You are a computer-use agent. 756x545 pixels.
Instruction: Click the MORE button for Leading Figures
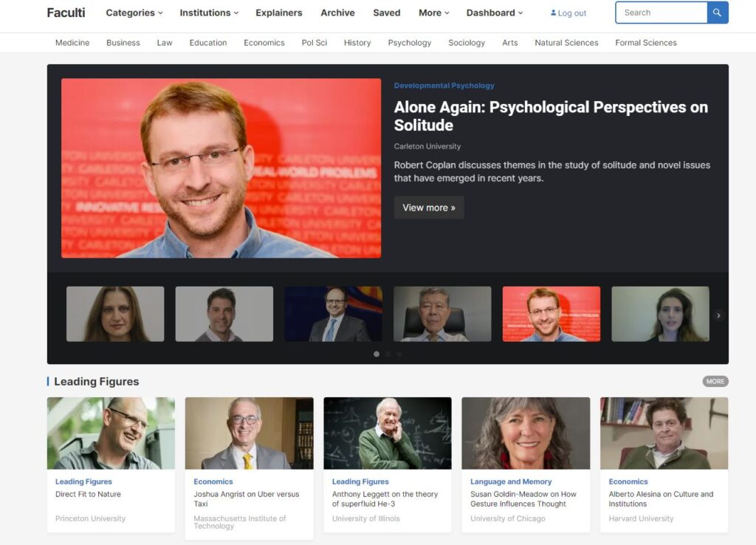[x=715, y=382]
